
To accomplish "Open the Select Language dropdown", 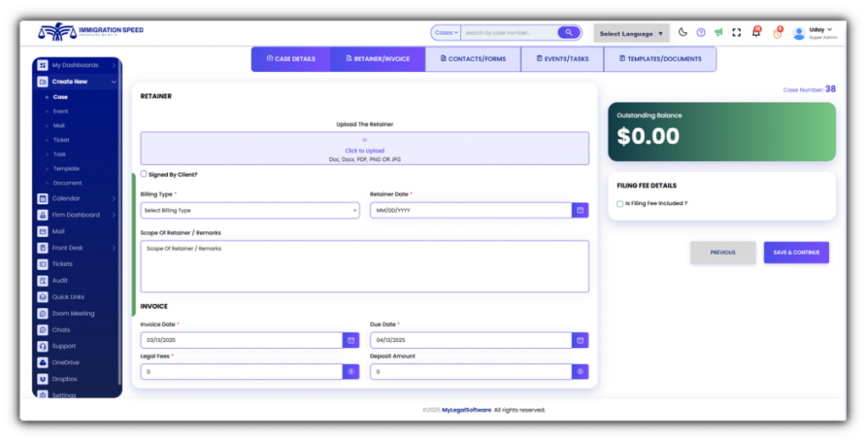I will coord(632,33).
